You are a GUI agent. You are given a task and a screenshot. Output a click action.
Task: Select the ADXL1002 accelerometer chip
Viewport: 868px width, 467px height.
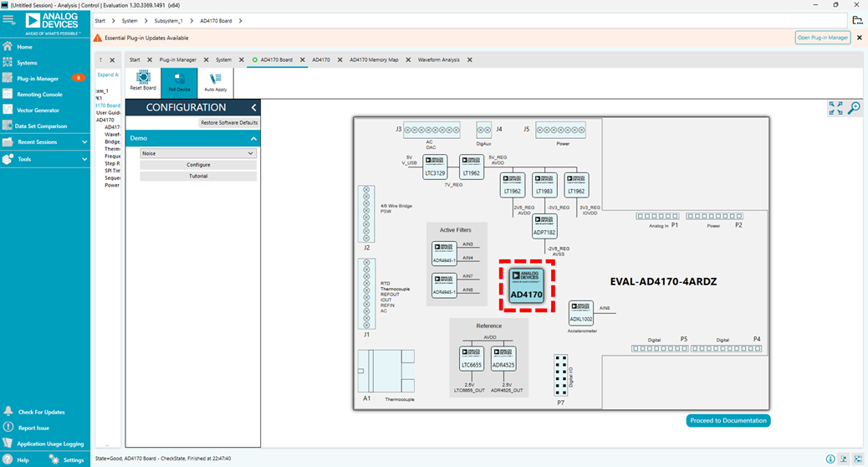[x=581, y=312]
